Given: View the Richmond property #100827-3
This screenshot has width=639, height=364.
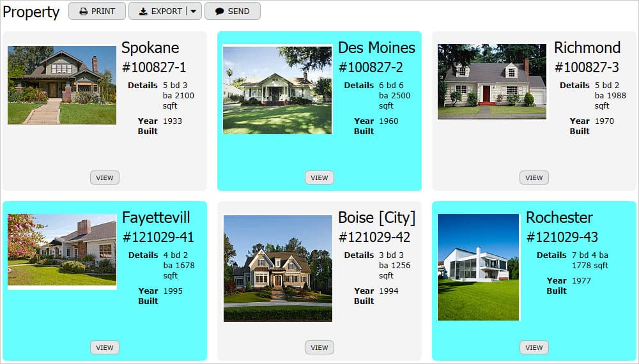Looking at the screenshot, I should [x=534, y=178].
